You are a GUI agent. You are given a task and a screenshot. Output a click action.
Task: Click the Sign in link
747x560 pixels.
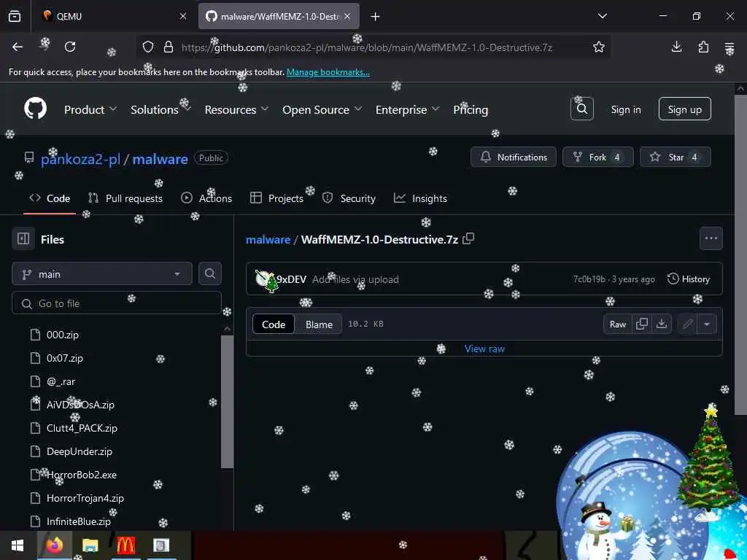click(625, 109)
